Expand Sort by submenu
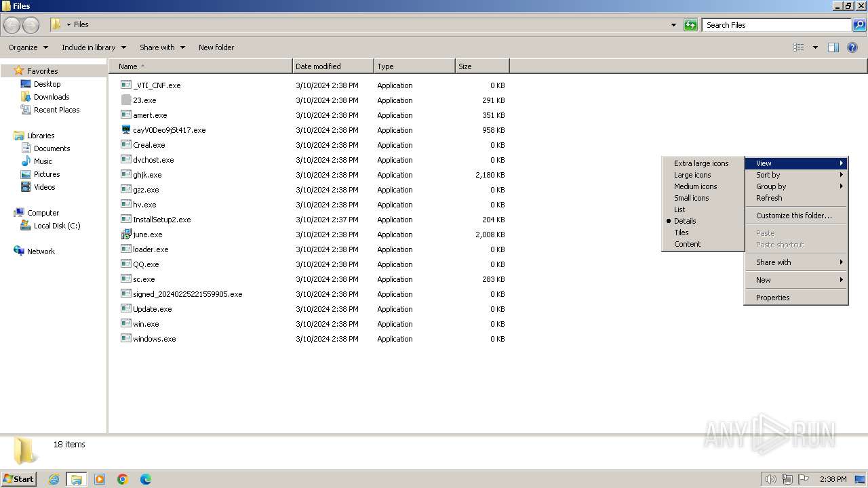The width and height of the screenshot is (868, 488). pyautogui.click(x=796, y=175)
